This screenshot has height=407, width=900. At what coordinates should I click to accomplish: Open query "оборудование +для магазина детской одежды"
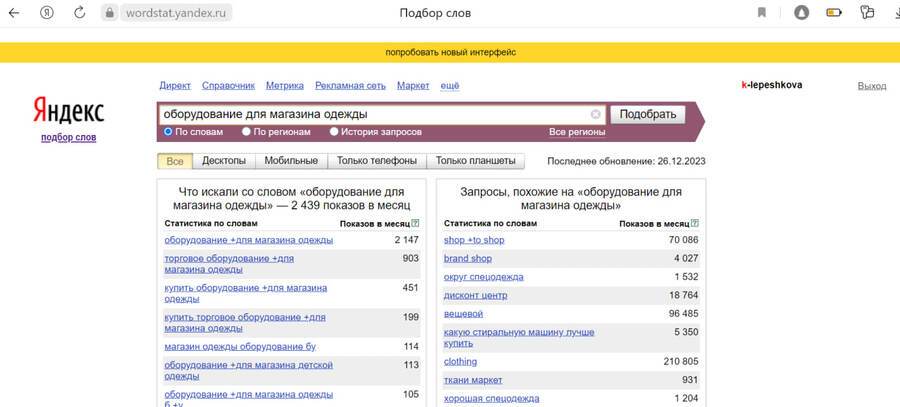coord(249,370)
